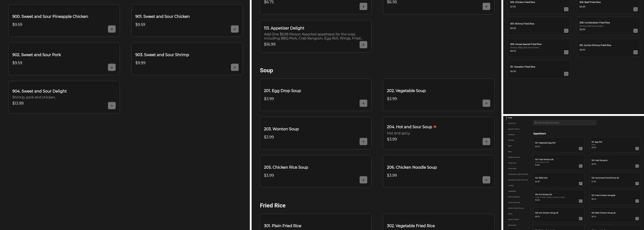Add Vegetable Soup via plus icon
The height and width of the screenshot is (230, 644).
(x=486, y=103)
